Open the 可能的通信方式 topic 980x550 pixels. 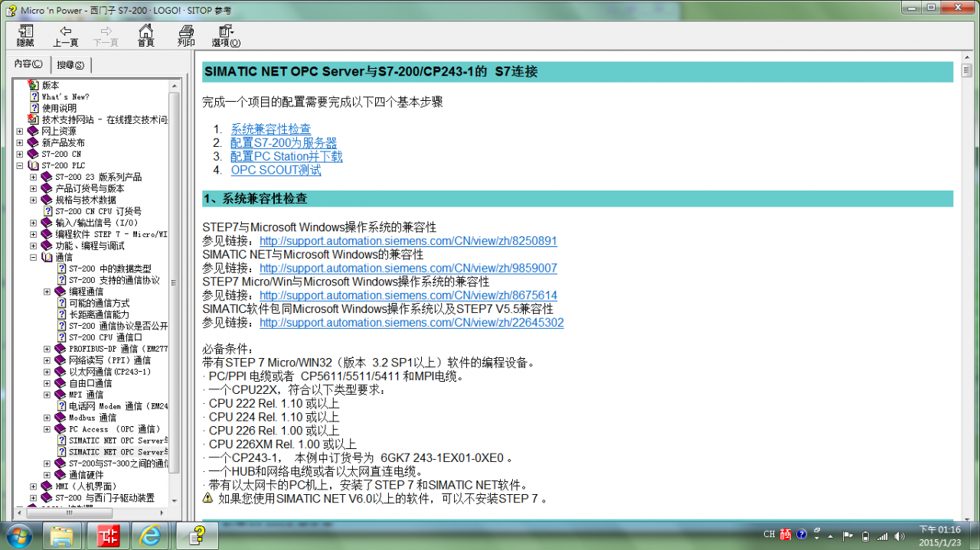pyautogui.click(x=100, y=303)
